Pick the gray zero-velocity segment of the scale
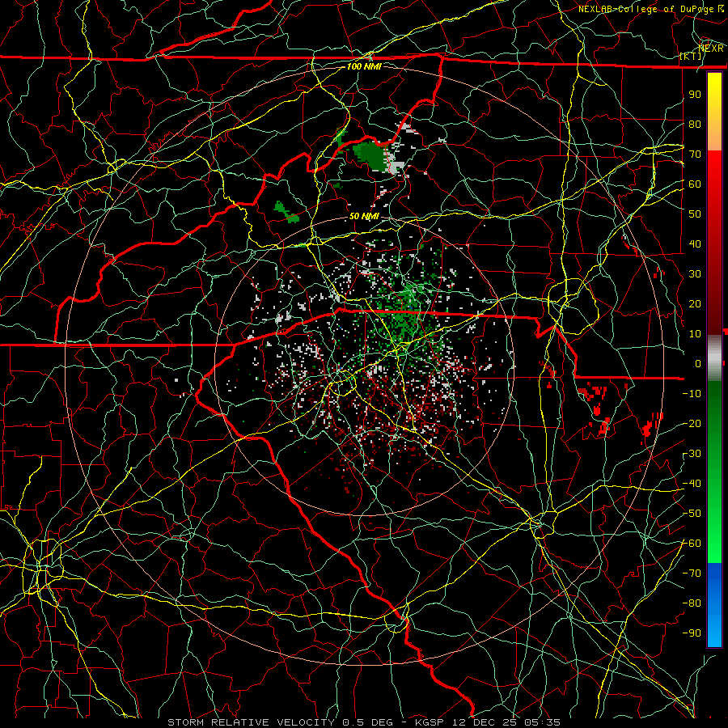This screenshot has width=728, height=728. tap(714, 358)
